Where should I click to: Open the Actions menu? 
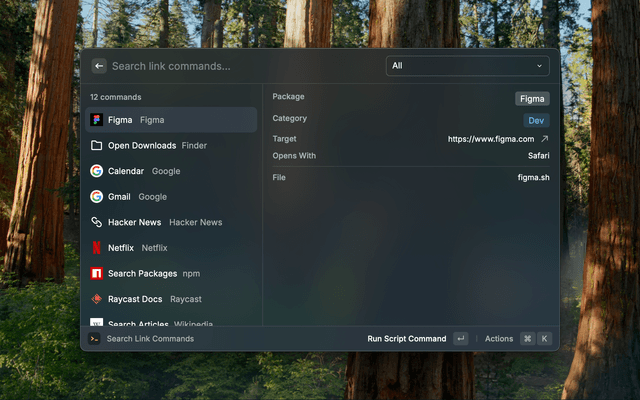tap(499, 339)
